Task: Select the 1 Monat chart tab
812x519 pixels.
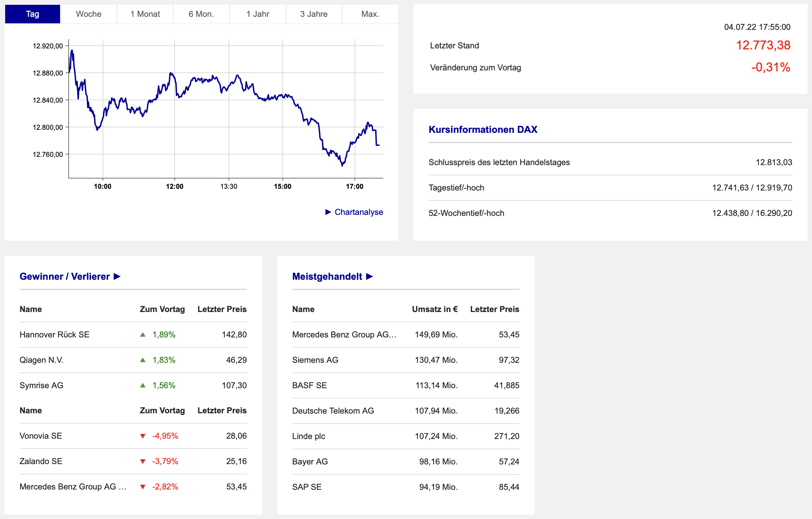Action: click(145, 14)
